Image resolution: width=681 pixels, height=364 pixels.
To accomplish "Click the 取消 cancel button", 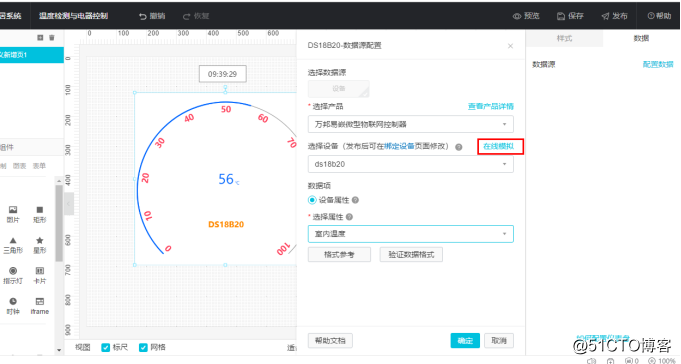I will [x=499, y=341].
